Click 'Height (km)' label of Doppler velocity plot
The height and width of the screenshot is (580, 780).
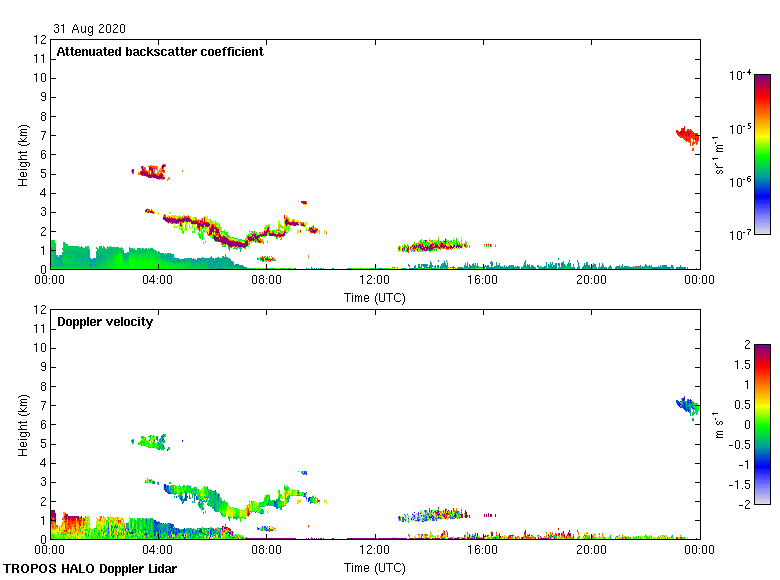pos(22,425)
